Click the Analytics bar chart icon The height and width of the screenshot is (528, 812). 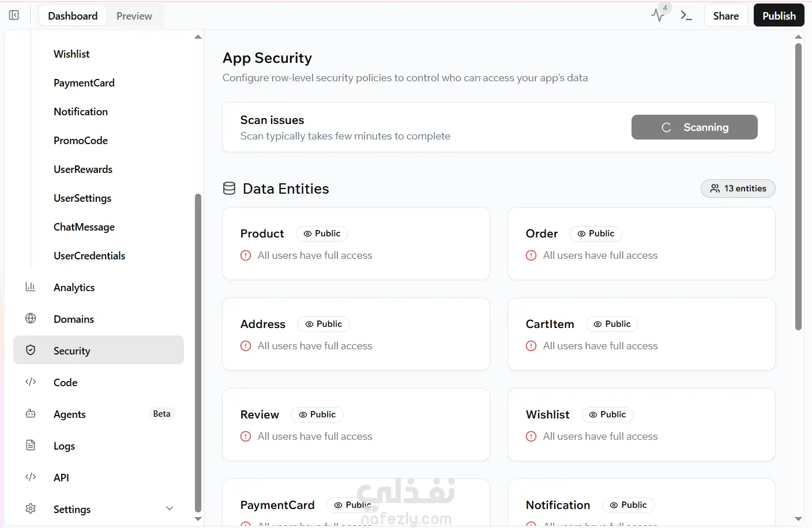[x=31, y=287]
